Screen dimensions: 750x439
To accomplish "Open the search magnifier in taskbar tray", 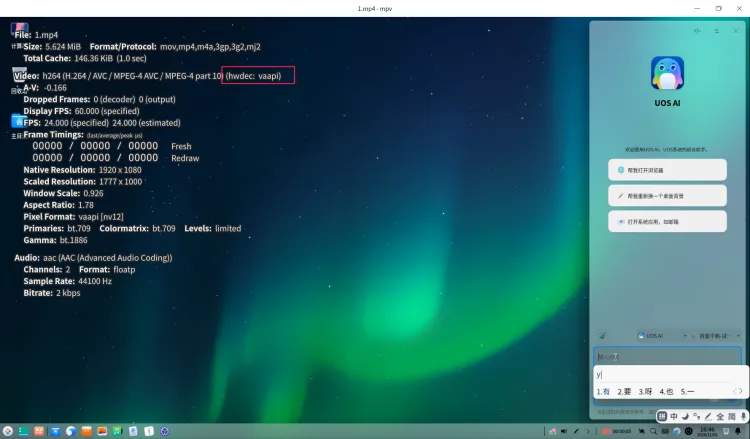I will pos(653,431).
